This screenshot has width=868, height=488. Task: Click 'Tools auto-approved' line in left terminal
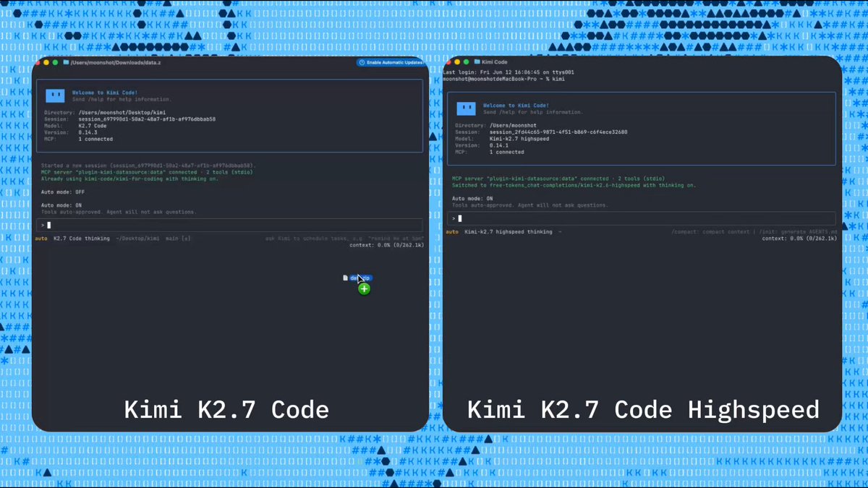click(x=119, y=212)
